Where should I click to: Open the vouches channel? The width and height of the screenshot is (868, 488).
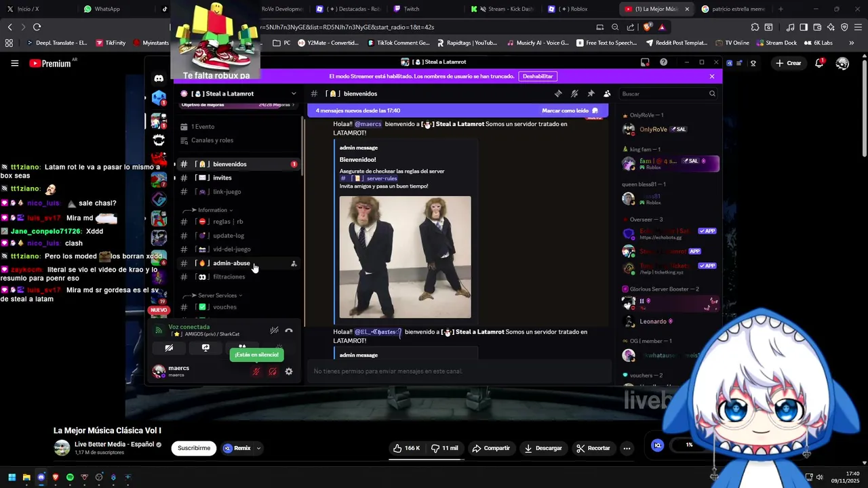point(237,307)
